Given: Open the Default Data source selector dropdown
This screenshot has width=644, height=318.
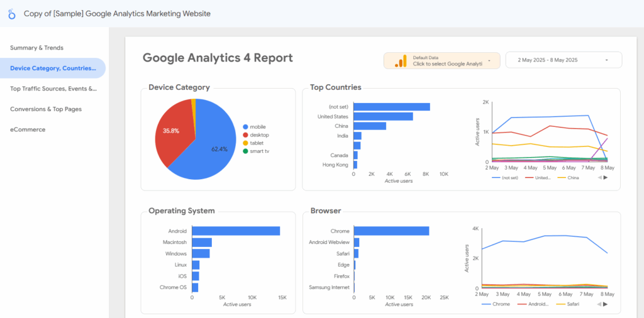Looking at the screenshot, I should tap(442, 60).
